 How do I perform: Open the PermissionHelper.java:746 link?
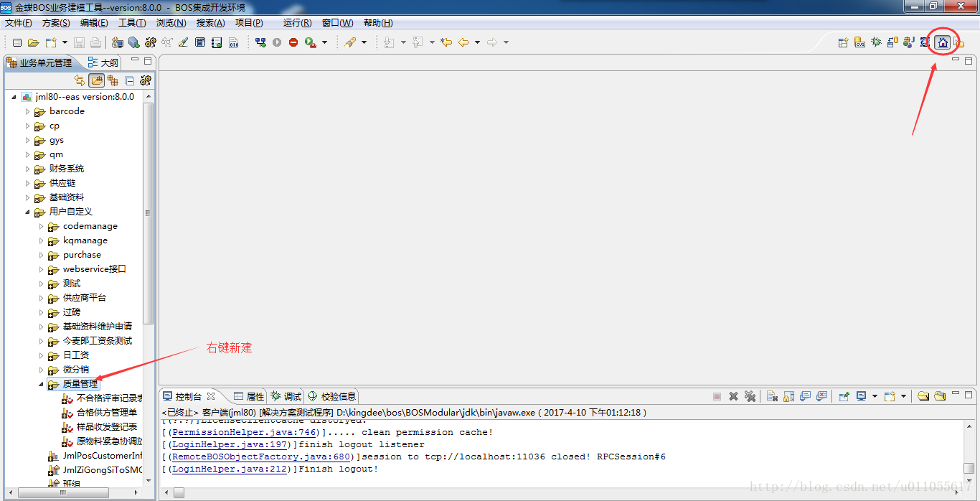[245, 432]
